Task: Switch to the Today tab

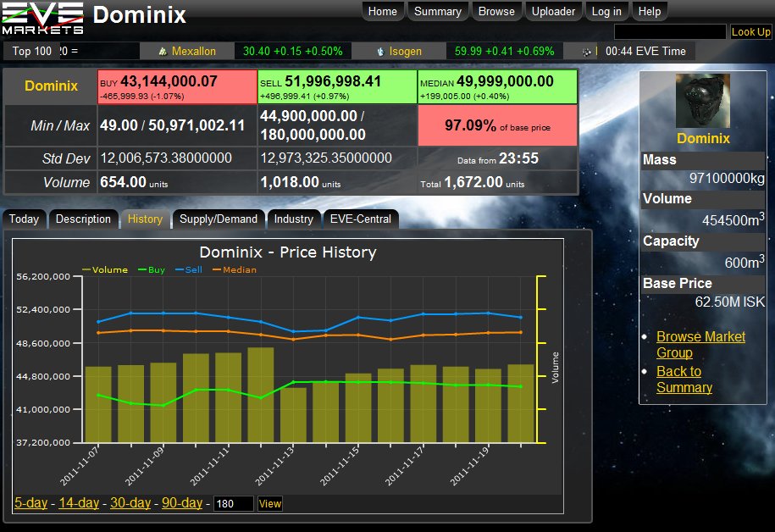Action: (24, 219)
